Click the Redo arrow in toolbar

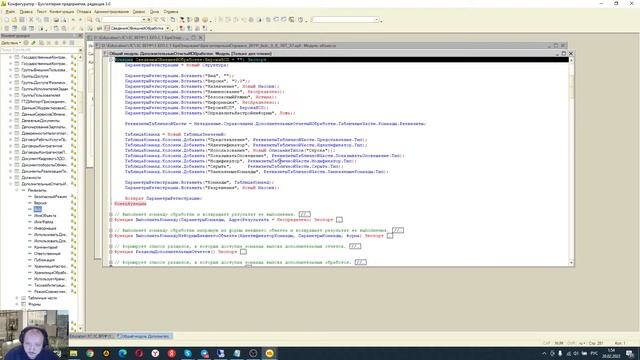pos(80,20)
